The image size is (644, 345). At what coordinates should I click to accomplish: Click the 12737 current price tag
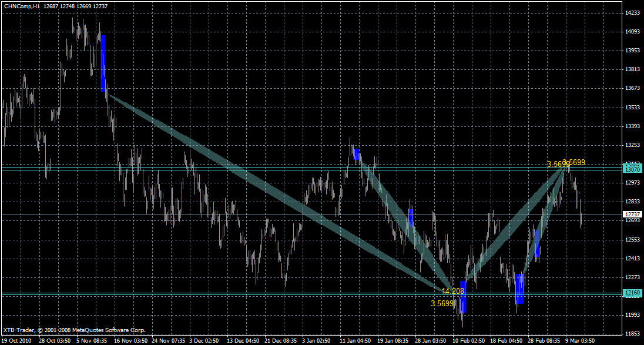(632, 215)
